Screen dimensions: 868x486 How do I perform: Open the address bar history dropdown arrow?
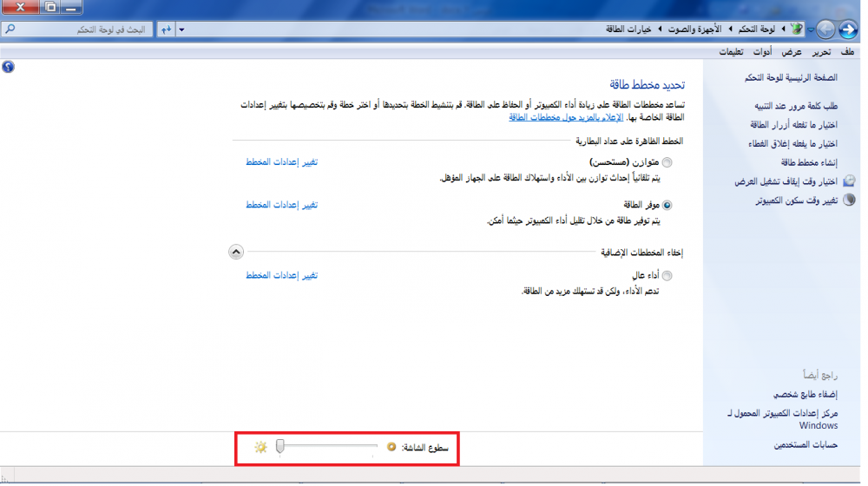point(181,30)
